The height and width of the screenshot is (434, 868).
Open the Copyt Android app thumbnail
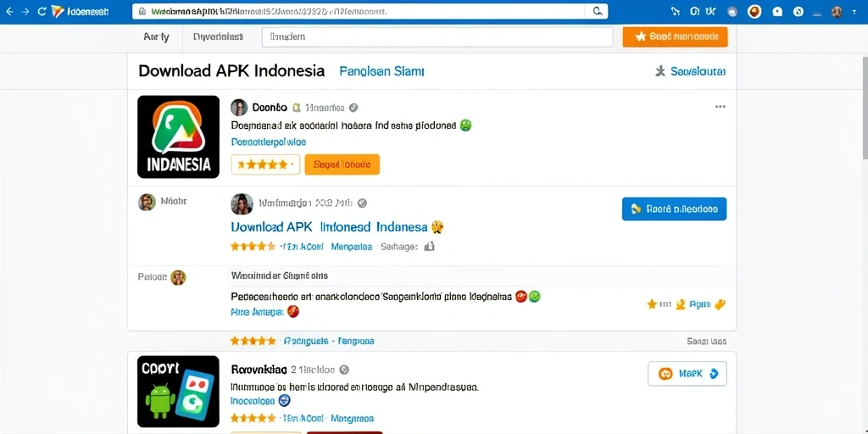[x=178, y=392]
